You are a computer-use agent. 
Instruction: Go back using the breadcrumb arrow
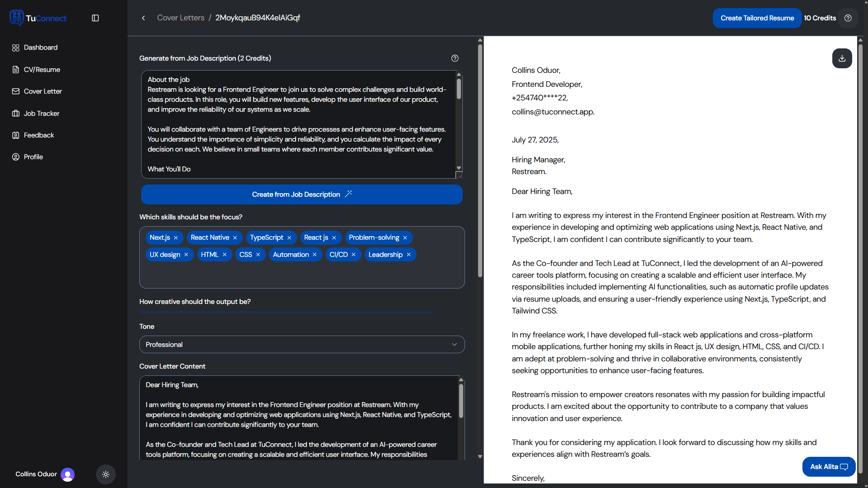click(143, 18)
